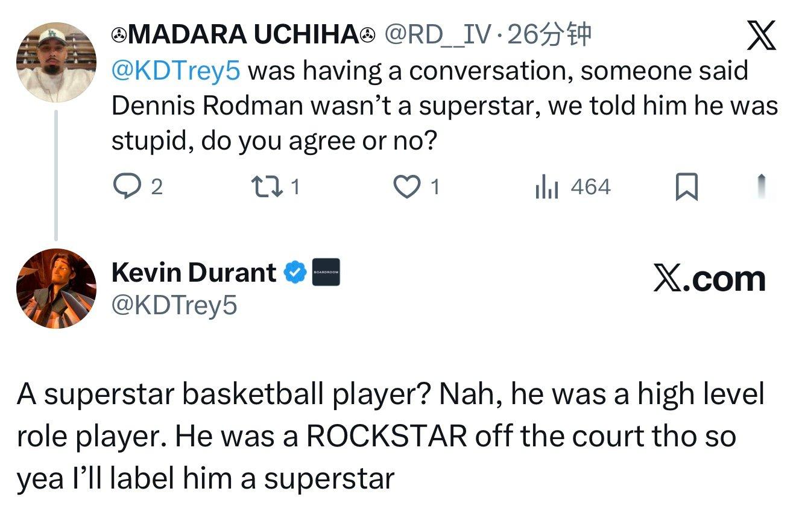Click the Kevin Durant display name
Image resolution: width=796 pixels, height=532 pixels.
[x=194, y=273]
